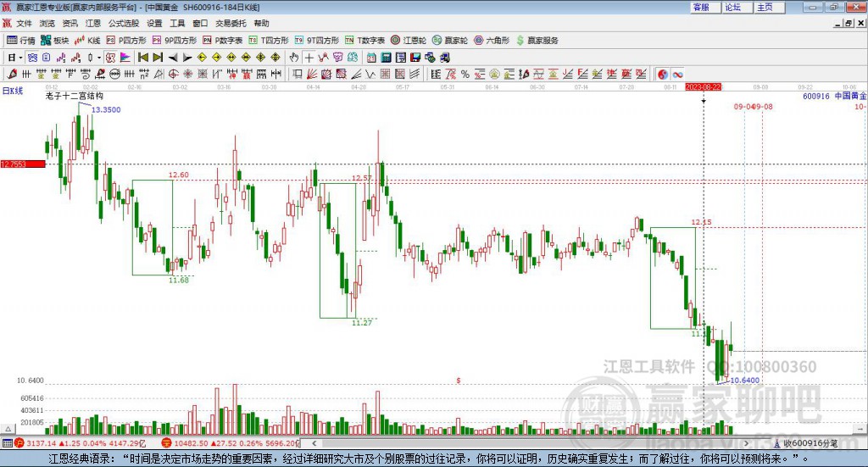Select the first rhombus arrow navigation icon
The height and width of the screenshot is (467, 868).
click(x=202, y=58)
